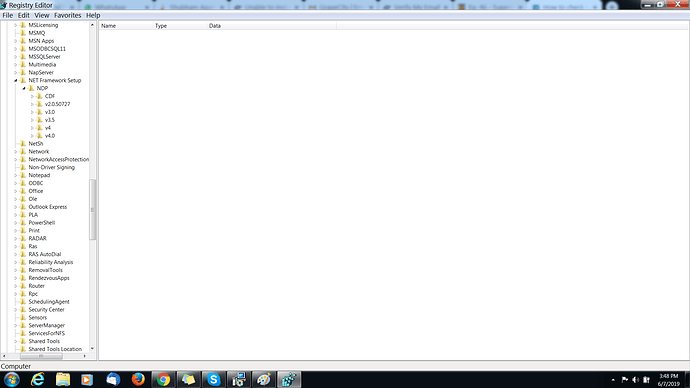The width and height of the screenshot is (690, 388).
Task: Open Windows Explorer folder taskbar icon
Action: point(63,379)
